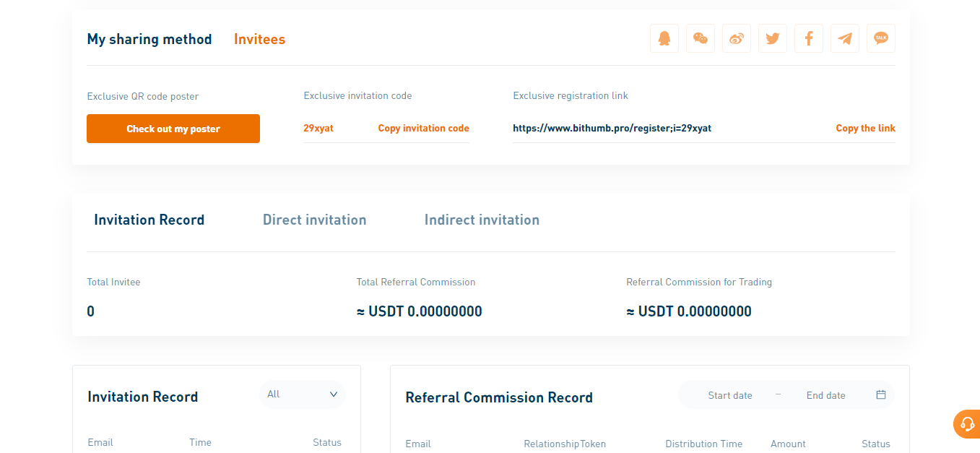Open the customer support headset chat
The image size is (980, 453).
967,424
